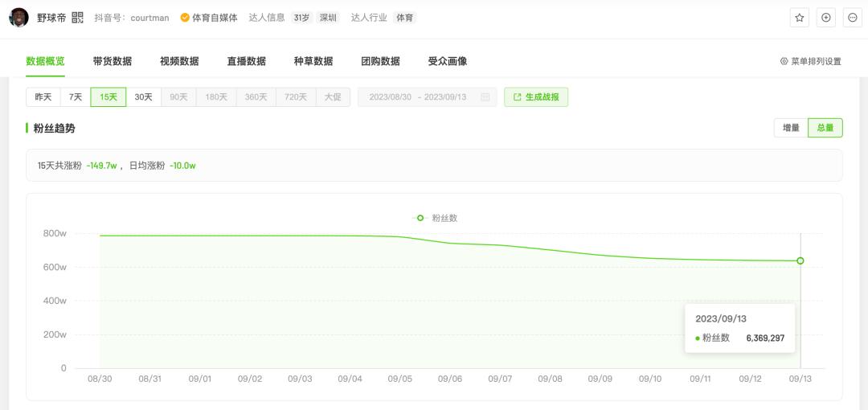This screenshot has width=868, height=410.
Task: Click the 体育自媒体 verified badge icon
Action: 185,18
